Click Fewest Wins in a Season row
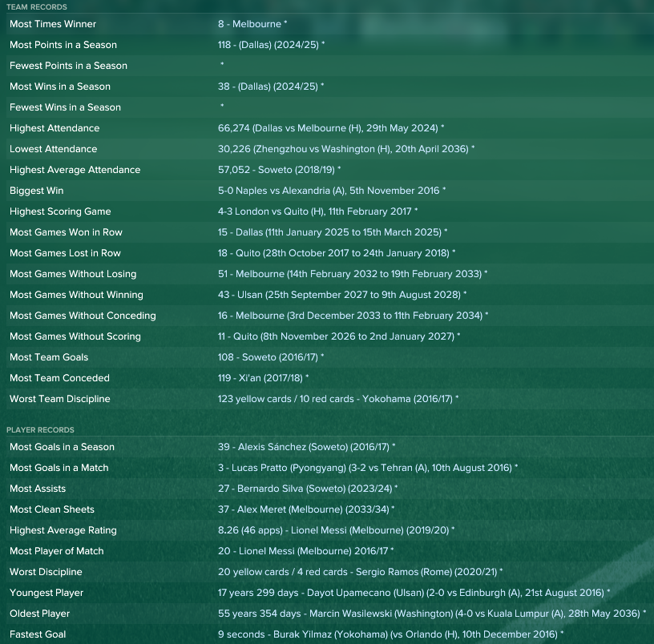654x644 pixels. [x=330, y=107]
